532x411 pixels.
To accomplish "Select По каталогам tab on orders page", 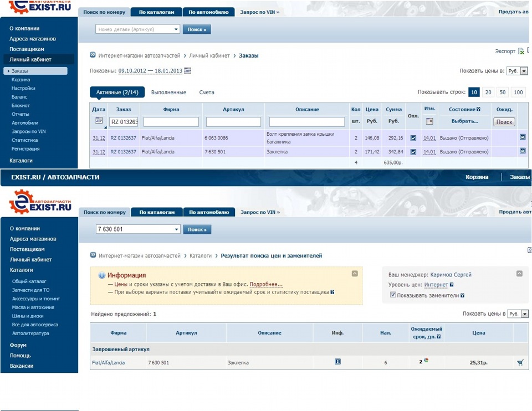I will click(x=156, y=12).
